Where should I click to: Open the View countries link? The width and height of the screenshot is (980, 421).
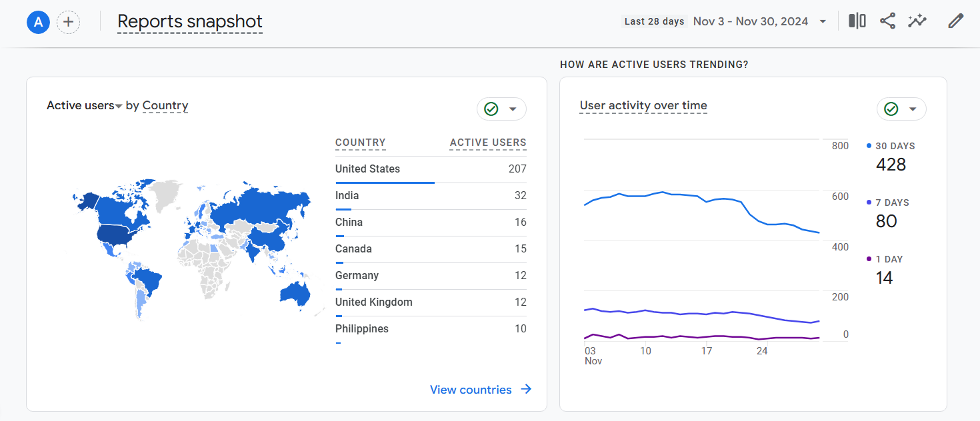471,390
